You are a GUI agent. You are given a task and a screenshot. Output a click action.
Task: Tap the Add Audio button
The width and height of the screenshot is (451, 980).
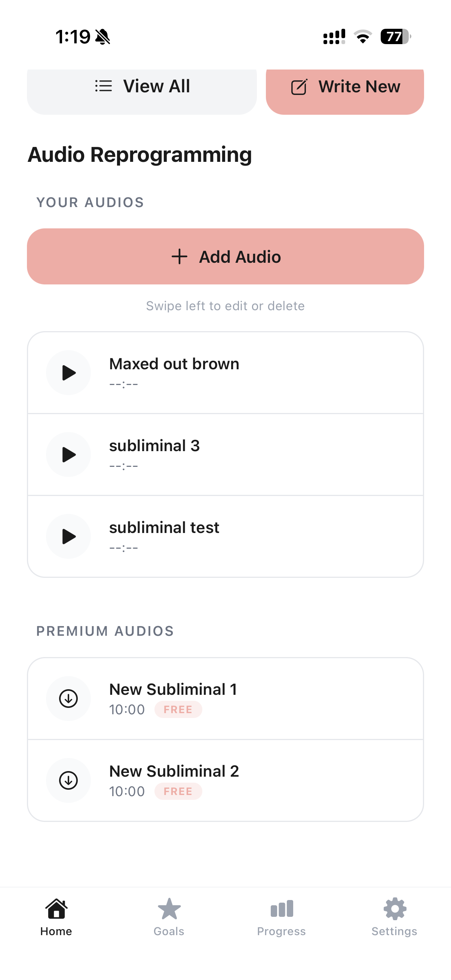225,256
